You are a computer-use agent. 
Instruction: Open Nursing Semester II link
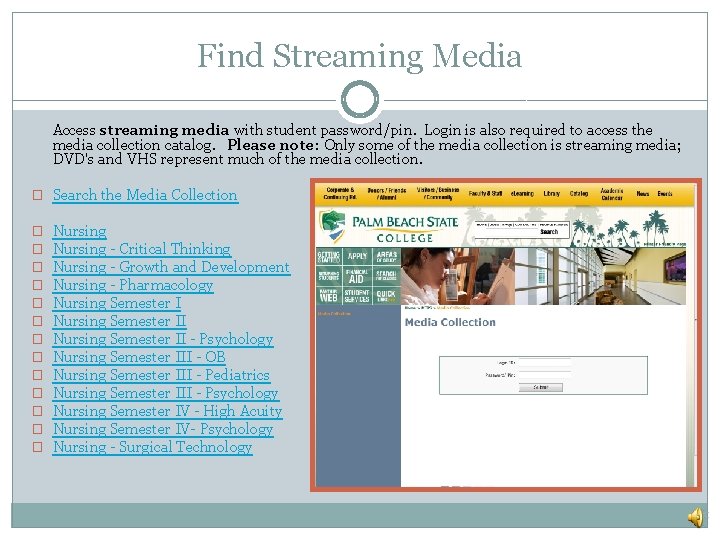(120, 321)
